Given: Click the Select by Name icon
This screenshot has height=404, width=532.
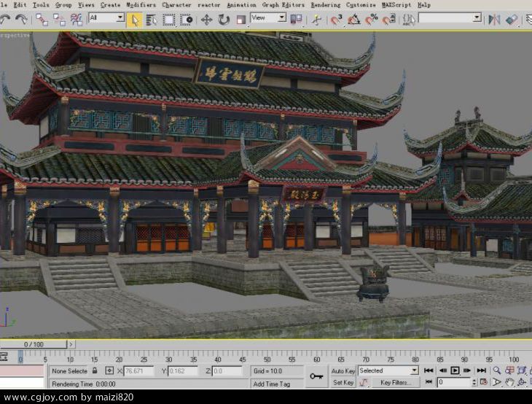Looking at the screenshot, I should 151,20.
